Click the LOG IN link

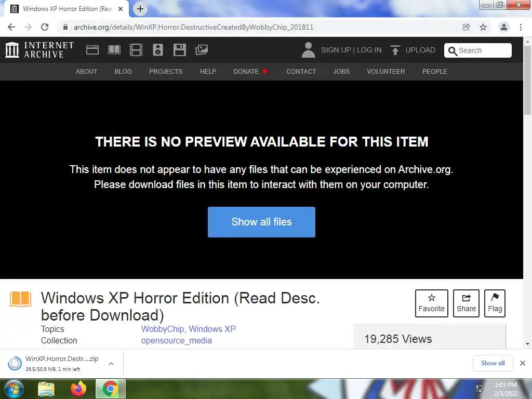[369, 50]
